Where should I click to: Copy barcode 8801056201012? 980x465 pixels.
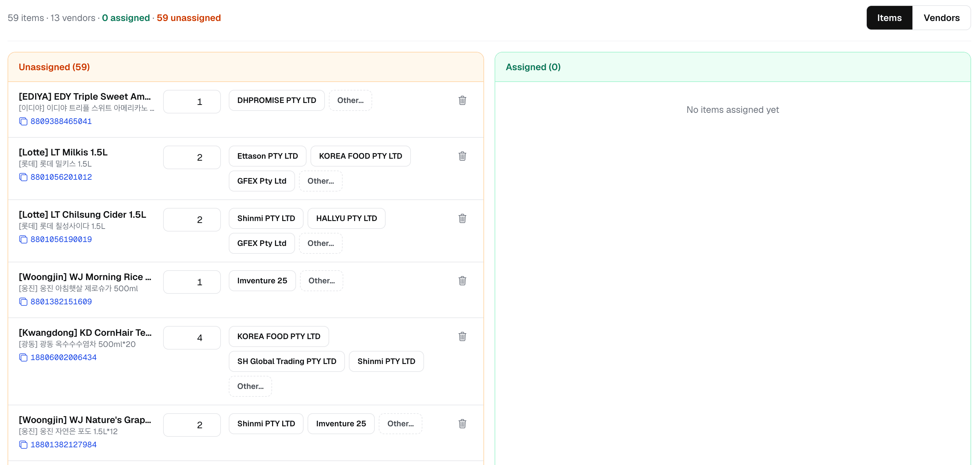point(23,177)
